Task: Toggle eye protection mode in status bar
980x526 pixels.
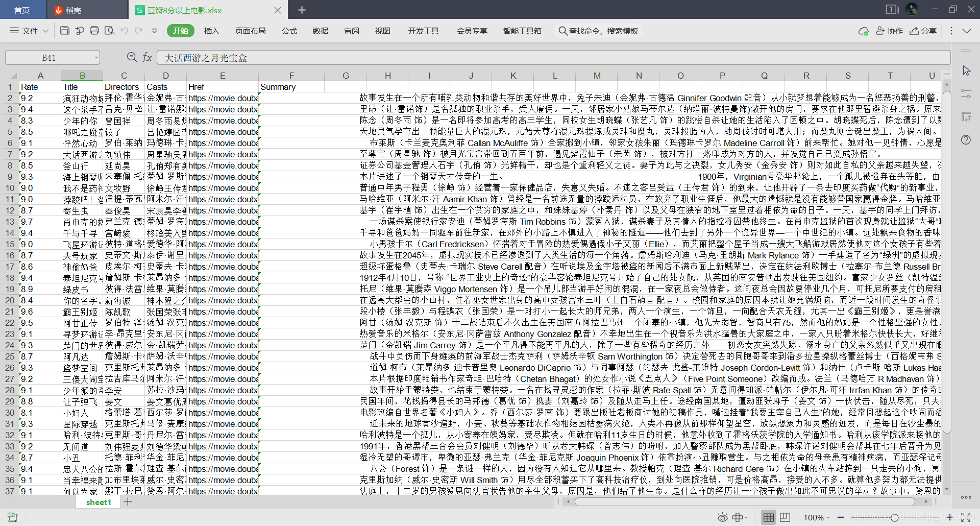Action: pos(722,517)
